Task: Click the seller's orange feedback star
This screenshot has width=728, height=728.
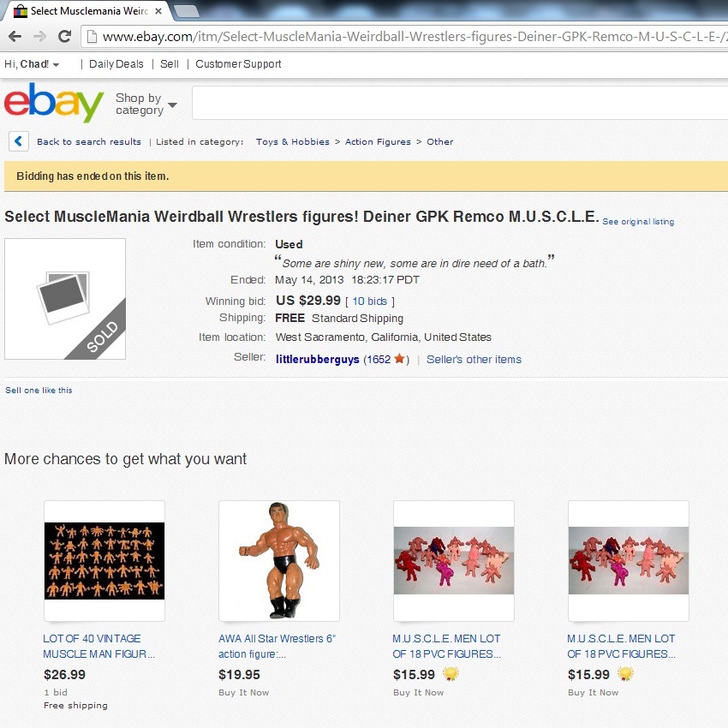Action: tap(399, 358)
